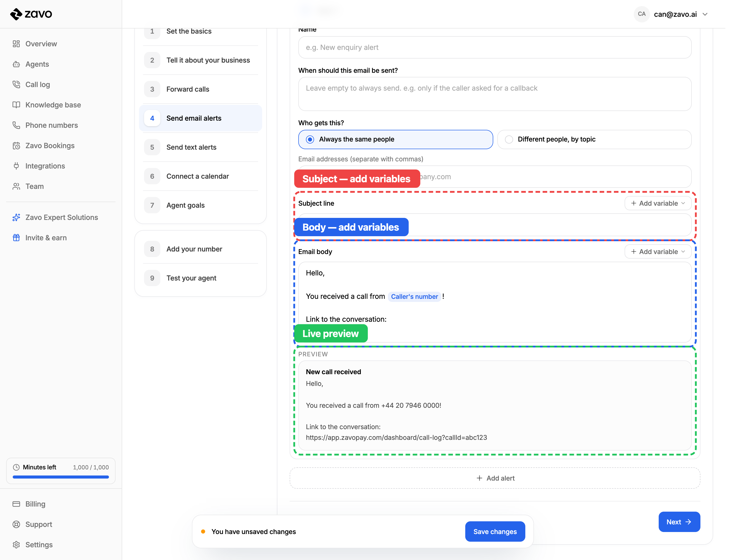Click the Next button
733x560 pixels.
pos(679,522)
